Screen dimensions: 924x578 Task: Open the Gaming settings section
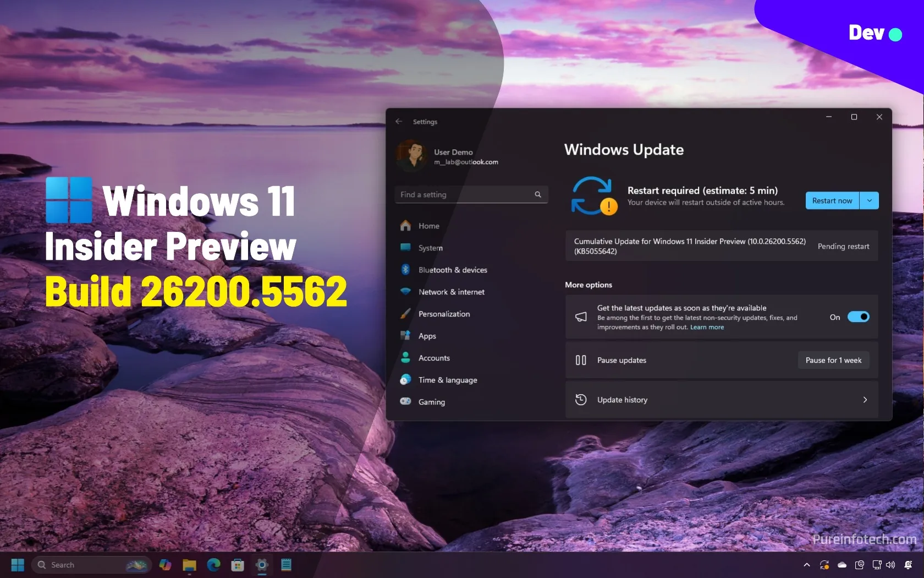click(432, 402)
